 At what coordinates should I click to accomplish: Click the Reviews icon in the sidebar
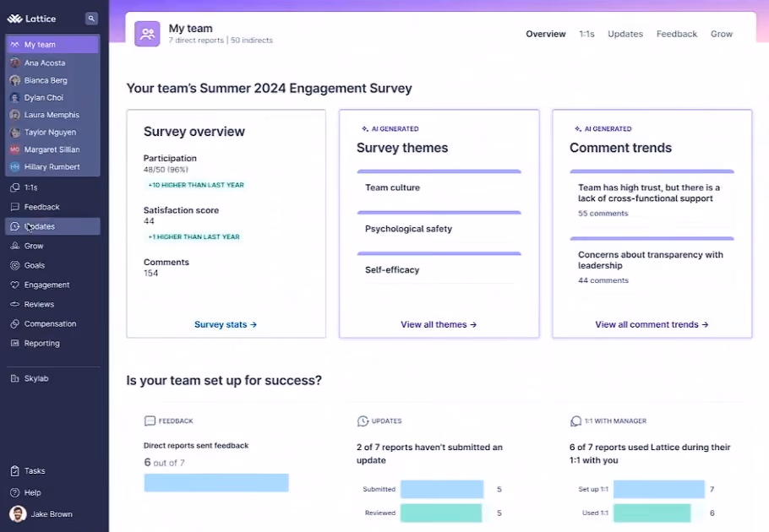(15, 304)
